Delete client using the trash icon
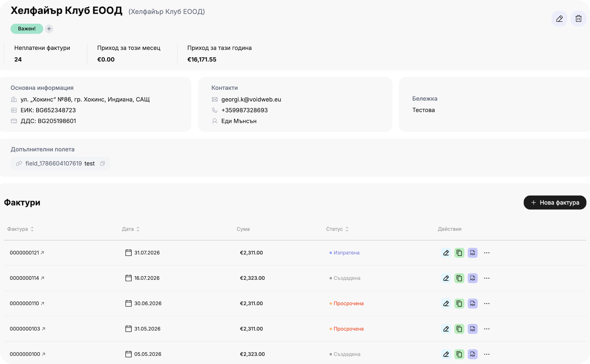This screenshot has height=364, width=590. pyautogui.click(x=578, y=19)
